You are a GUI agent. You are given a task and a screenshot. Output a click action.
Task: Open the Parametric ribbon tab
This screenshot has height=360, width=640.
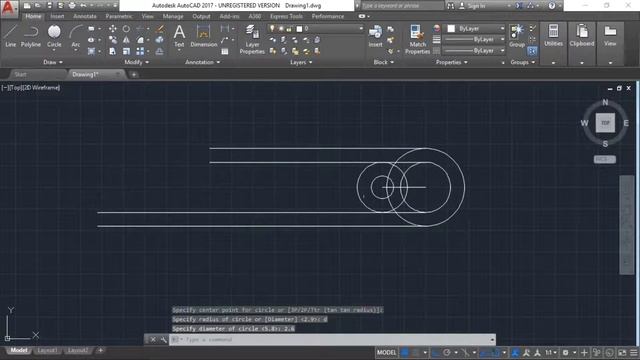(119, 16)
